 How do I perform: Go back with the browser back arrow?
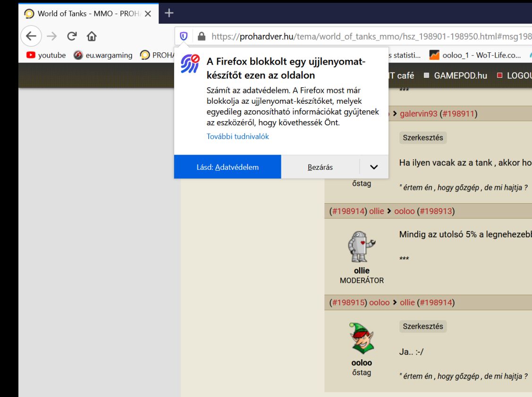(x=31, y=36)
